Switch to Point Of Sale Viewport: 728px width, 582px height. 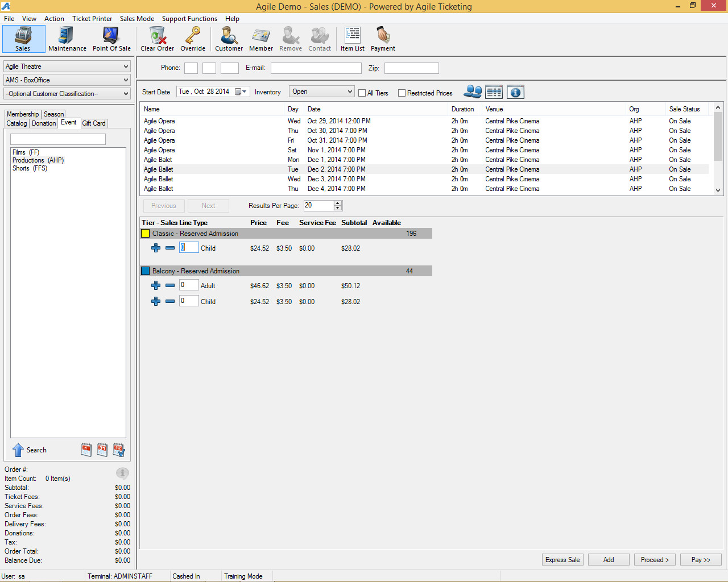(111, 39)
